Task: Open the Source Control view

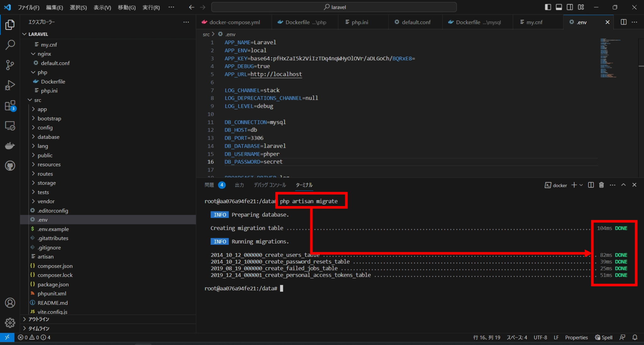Action: click(x=10, y=65)
